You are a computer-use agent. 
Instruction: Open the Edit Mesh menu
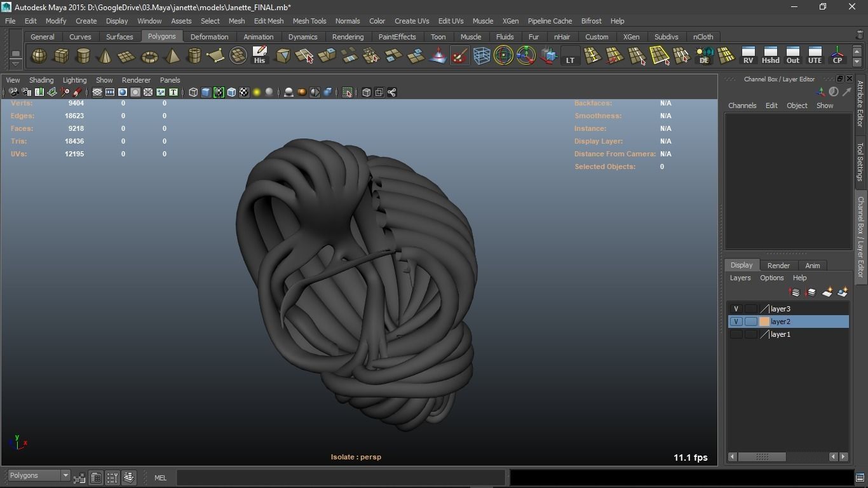(x=269, y=21)
